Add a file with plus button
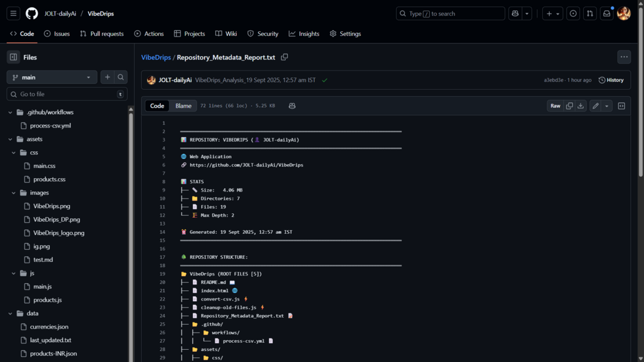644x362 pixels. (107, 77)
